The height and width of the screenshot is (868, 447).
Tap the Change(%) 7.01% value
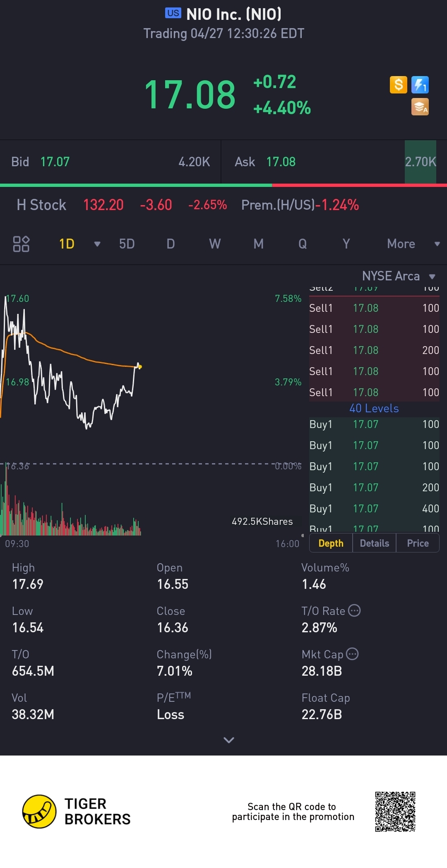[175, 671]
